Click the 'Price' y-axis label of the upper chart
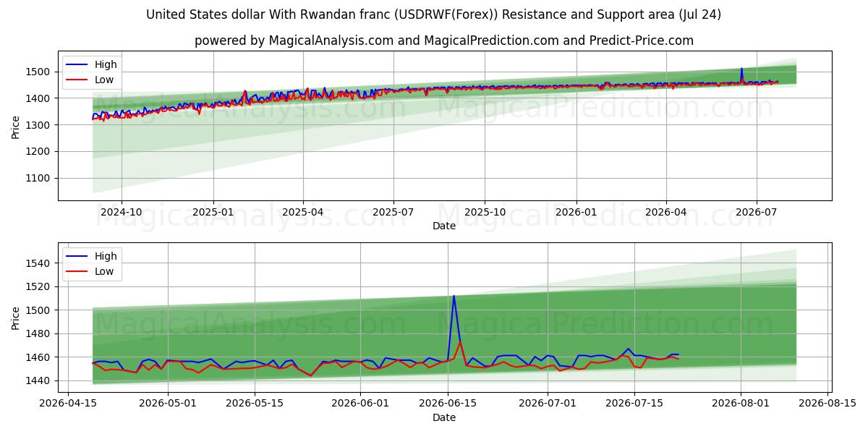 16,125
